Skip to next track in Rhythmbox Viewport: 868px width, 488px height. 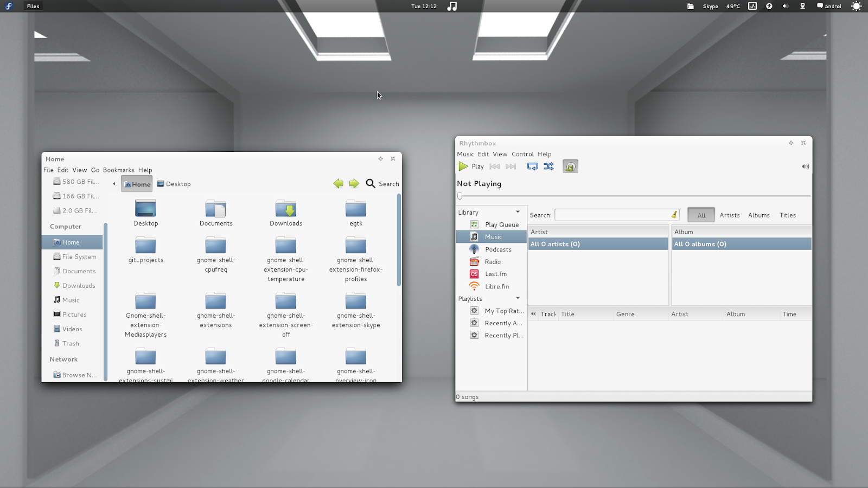(x=510, y=166)
